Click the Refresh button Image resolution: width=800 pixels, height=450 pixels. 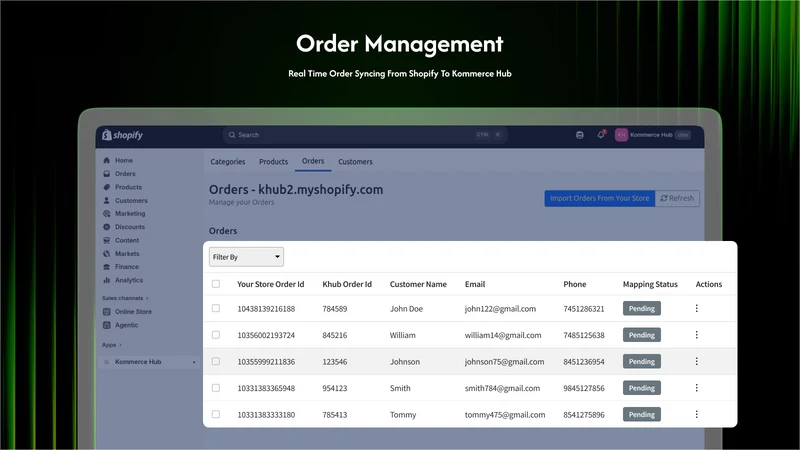pos(677,198)
